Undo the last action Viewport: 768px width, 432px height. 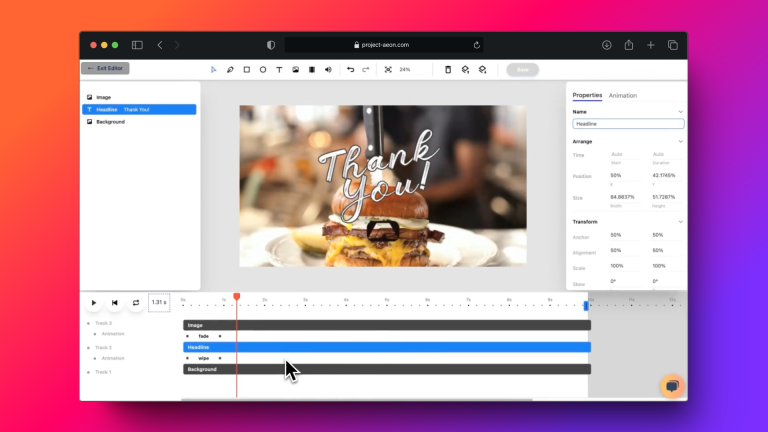coord(350,70)
